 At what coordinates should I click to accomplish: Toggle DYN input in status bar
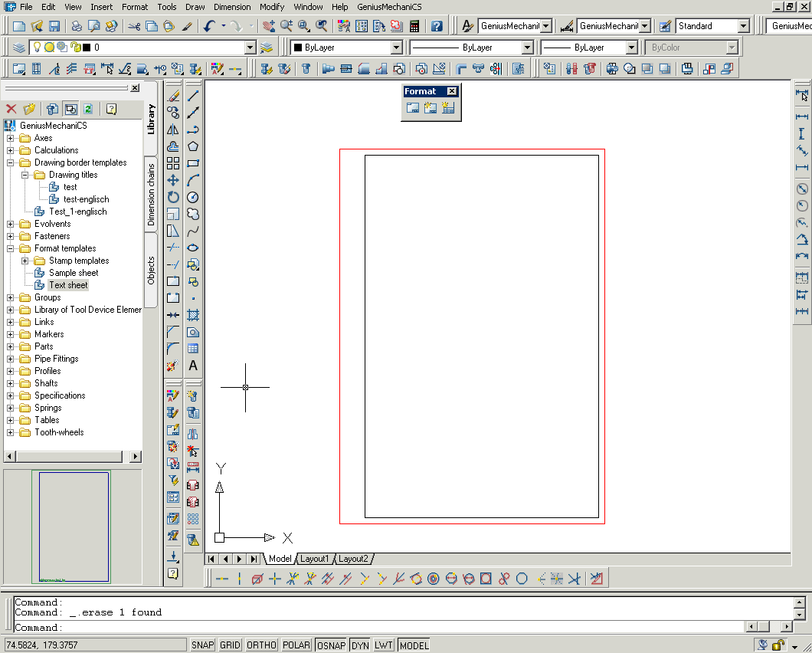[360, 645]
